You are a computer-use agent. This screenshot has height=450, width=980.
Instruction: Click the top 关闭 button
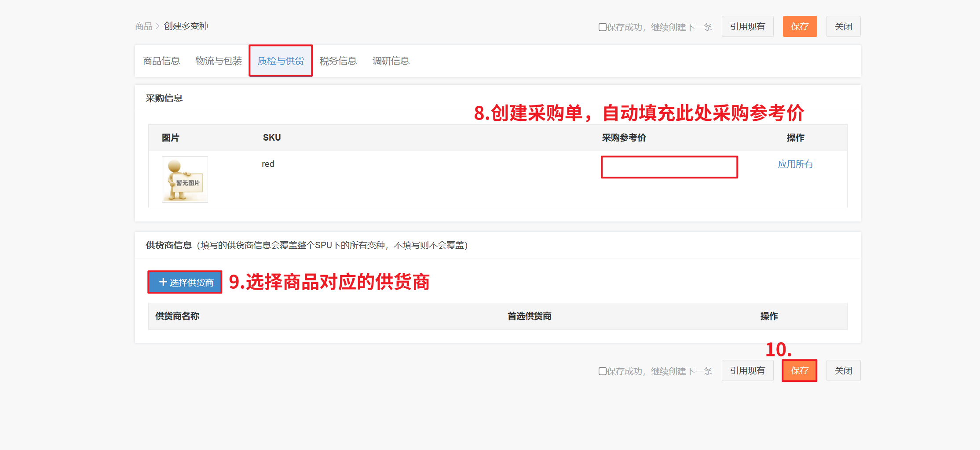(843, 27)
